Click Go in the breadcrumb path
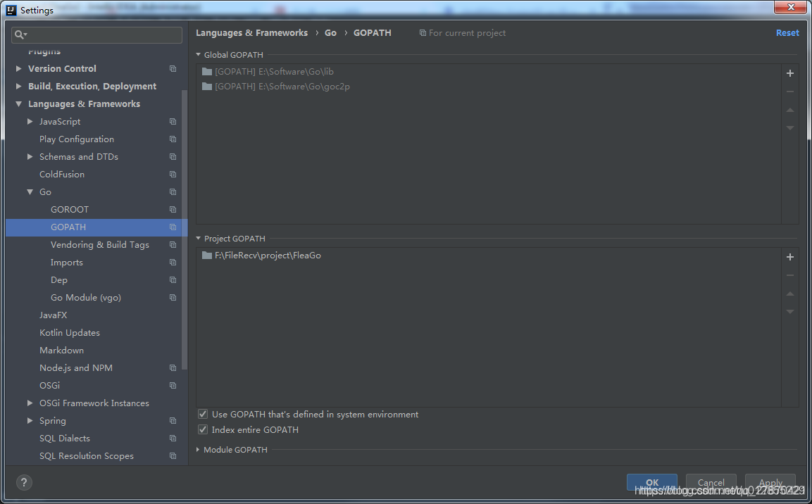Screen dimensions: 812x504 tap(330, 32)
